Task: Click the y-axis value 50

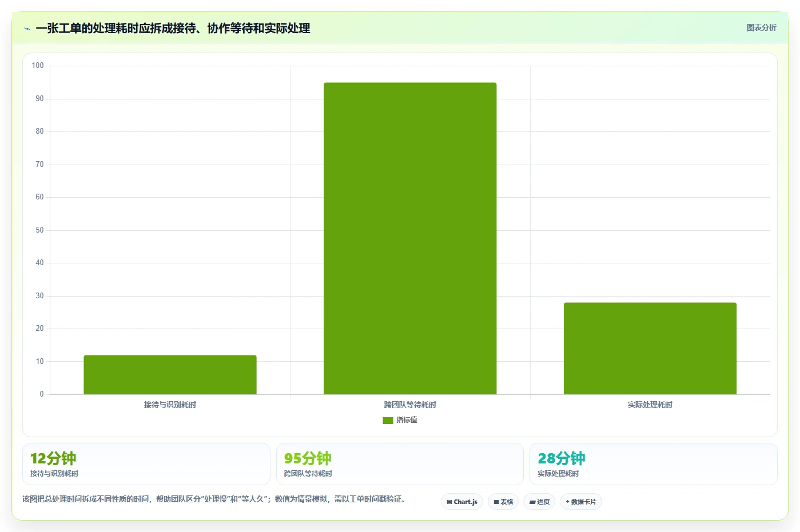Action: point(39,230)
